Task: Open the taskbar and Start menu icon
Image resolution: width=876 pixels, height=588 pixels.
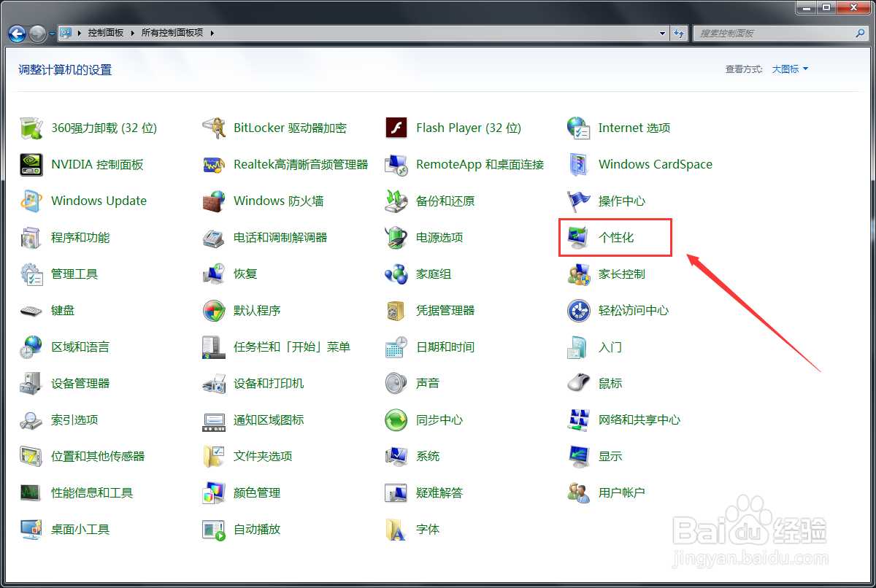Action: (214, 347)
